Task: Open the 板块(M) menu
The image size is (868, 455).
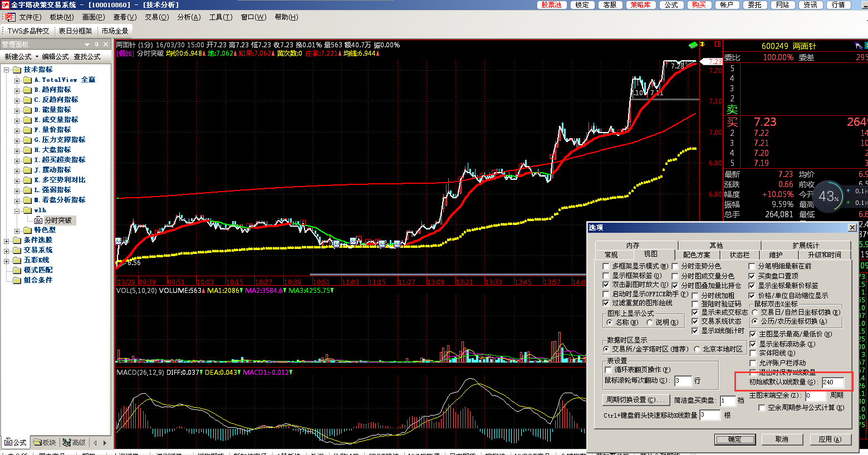Action: 62,17
